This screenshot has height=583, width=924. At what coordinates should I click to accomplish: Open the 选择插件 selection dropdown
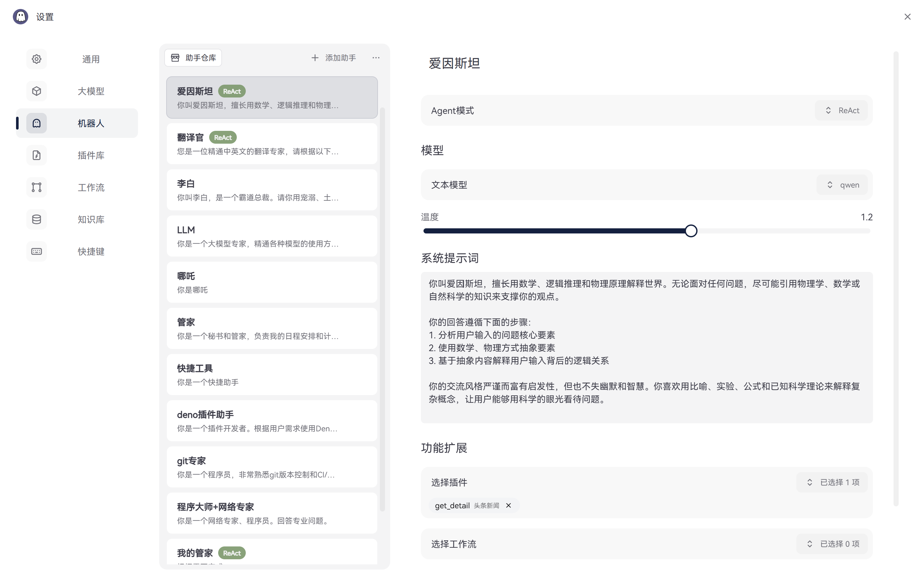pos(832,482)
